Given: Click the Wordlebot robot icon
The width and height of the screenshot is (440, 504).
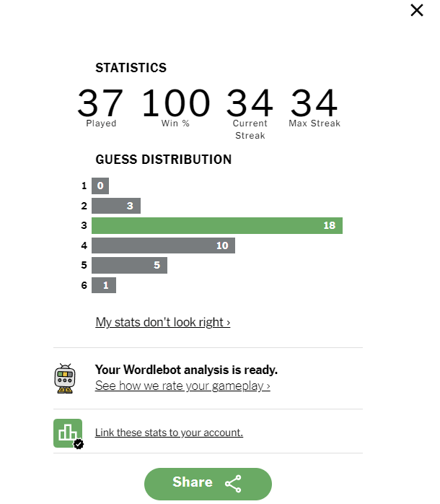Looking at the screenshot, I should [x=65, y=378].
